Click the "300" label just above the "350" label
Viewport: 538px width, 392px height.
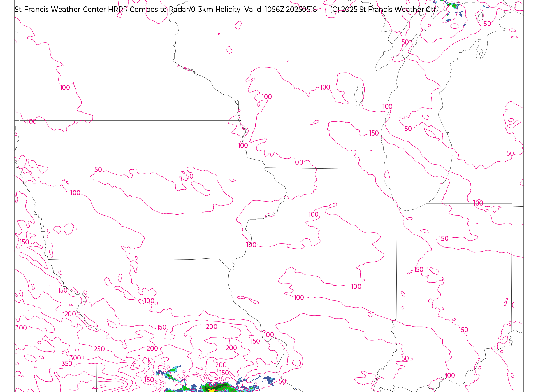click(x=75, y=358)
